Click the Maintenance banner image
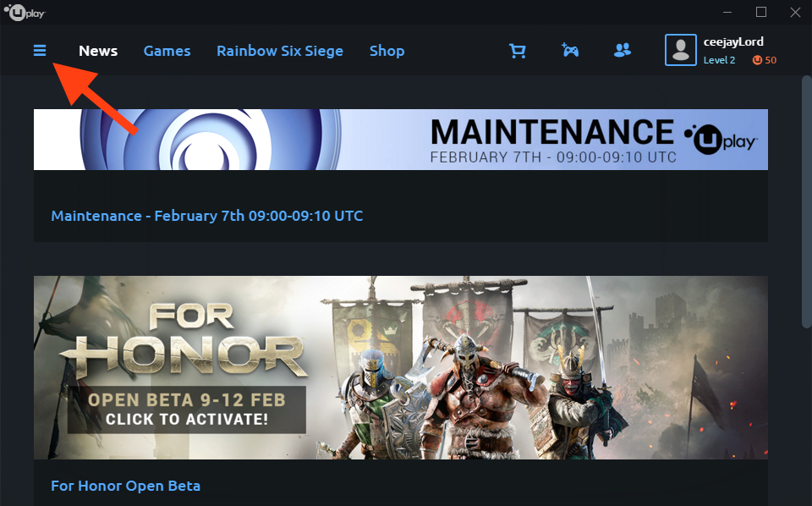Image resolution: width=812 pixels, height=506 pixels. point(401,140)
